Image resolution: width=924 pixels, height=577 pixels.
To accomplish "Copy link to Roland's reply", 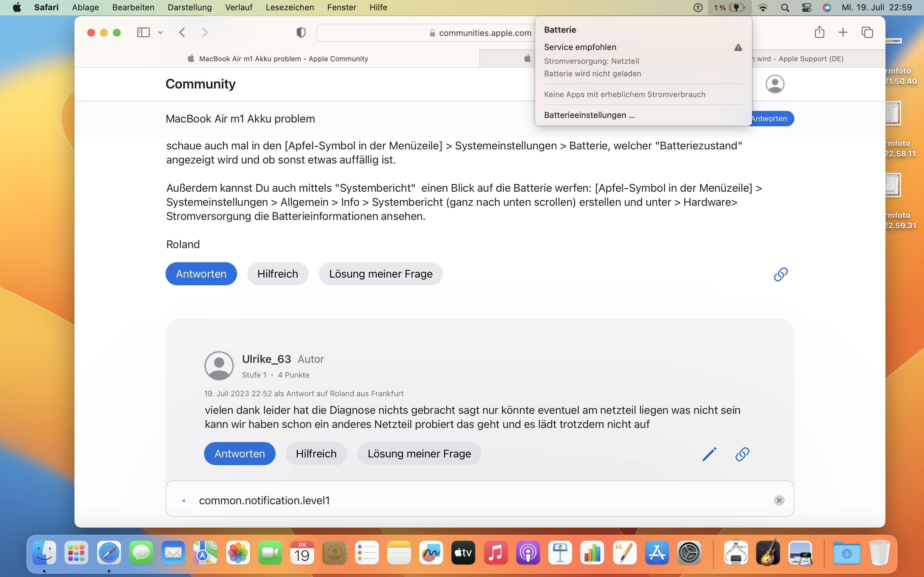I will point(781,274).
